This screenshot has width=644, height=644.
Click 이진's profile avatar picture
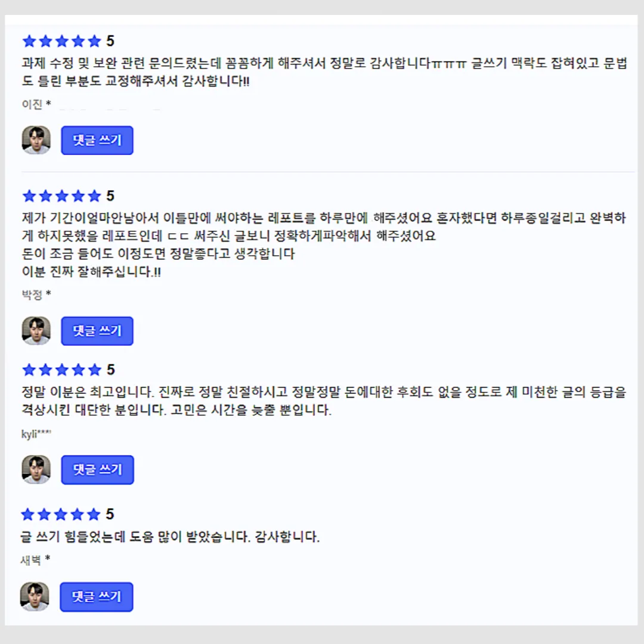36,140
